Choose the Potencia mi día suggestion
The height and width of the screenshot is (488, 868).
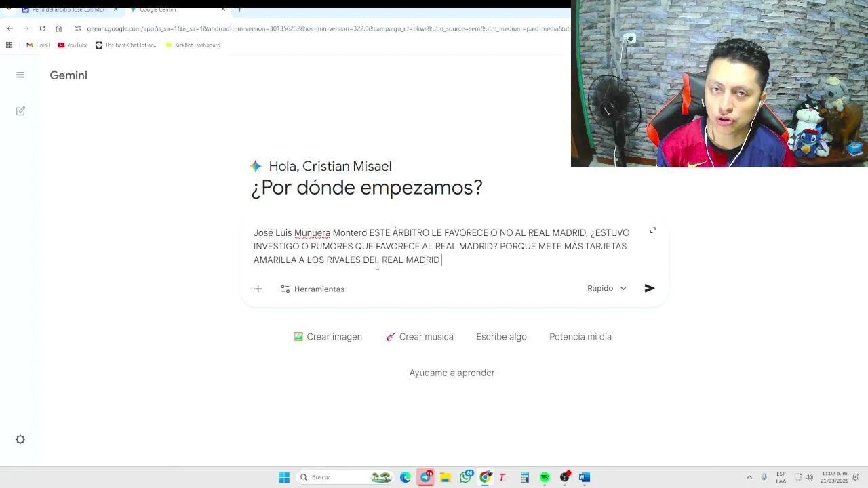pyautogui.click(x=580, y=336)
